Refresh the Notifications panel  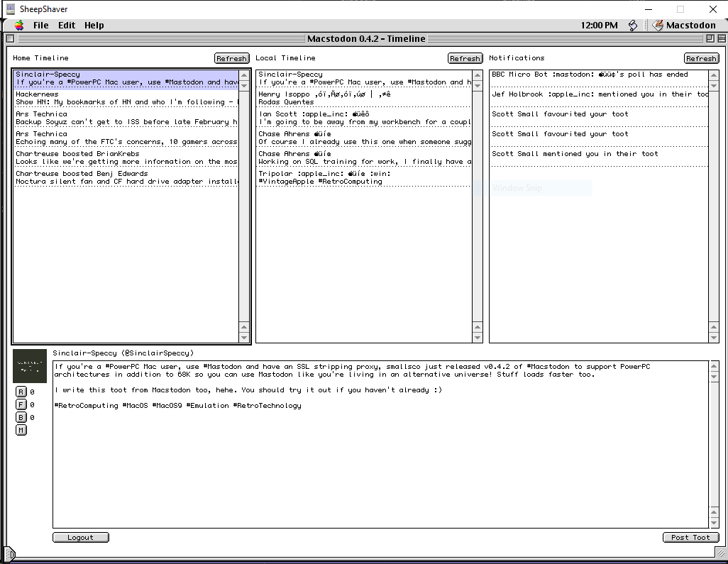click(701, 57)
